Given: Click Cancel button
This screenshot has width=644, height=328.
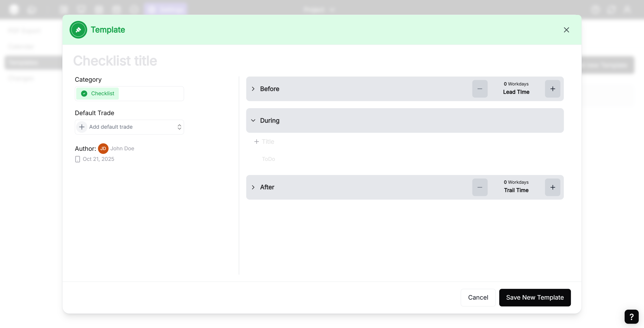Looking at the screenshot, I should pyautogui.click(x=478, y=297).
